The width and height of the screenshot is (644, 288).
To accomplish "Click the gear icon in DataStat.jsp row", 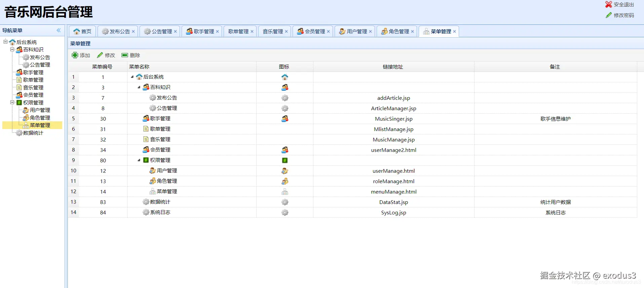I will coord(285,202).
